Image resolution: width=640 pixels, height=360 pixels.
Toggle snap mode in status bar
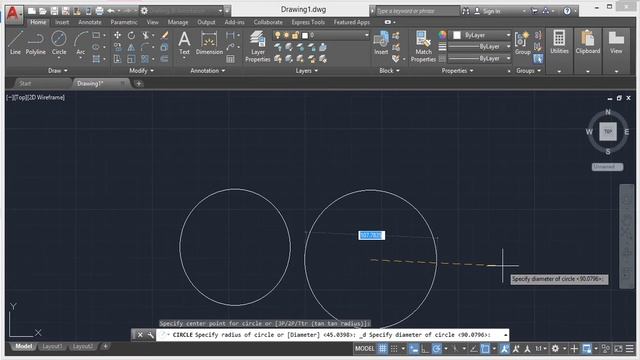click(394, 349)
